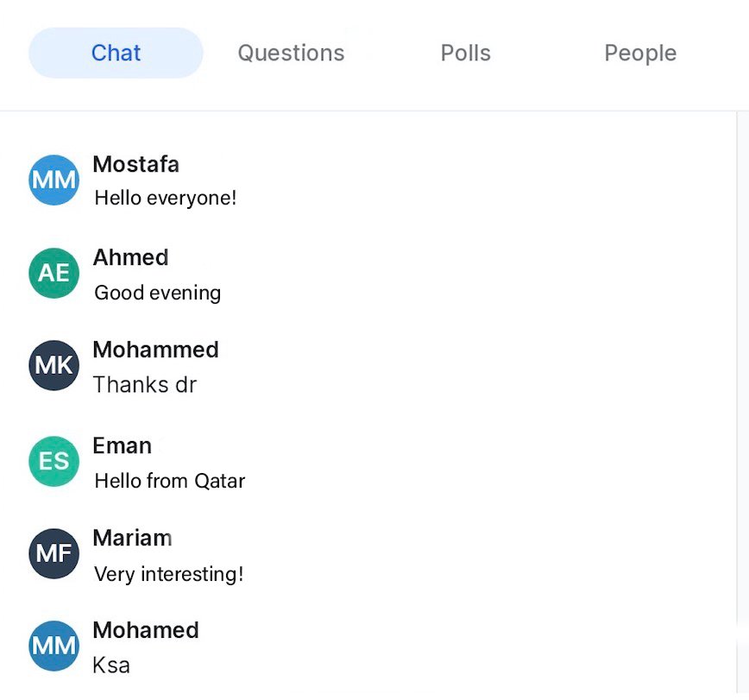The height and width of the screenshot is (700, 749).
Task: Select the Polls tab
Action: tap(465, 53)
